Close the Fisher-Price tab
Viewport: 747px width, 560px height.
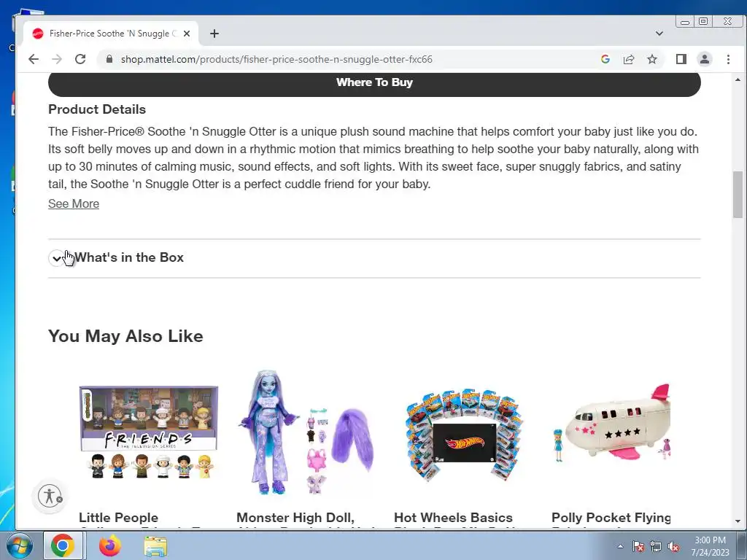pyautogui.click(x=187, y=34)
